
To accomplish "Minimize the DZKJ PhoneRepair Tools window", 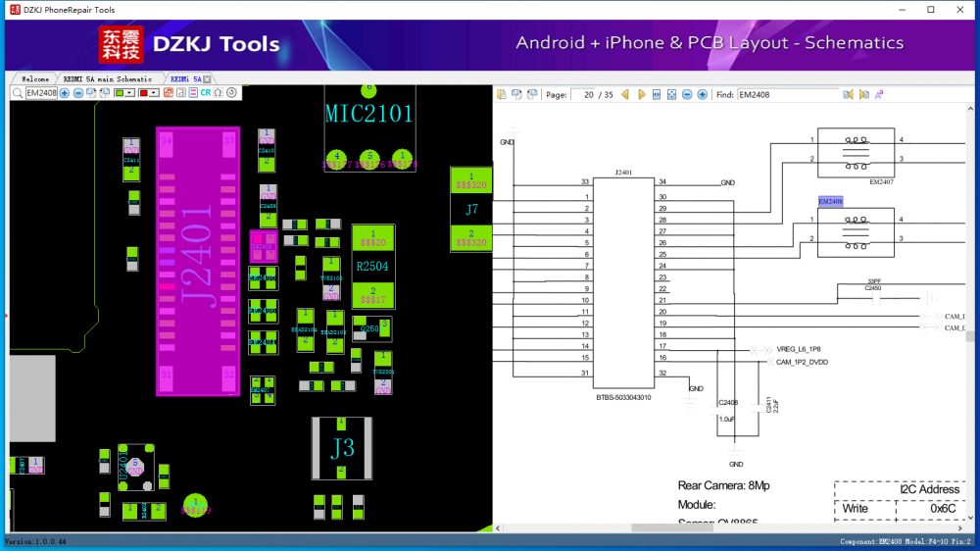I will (902, 10).
